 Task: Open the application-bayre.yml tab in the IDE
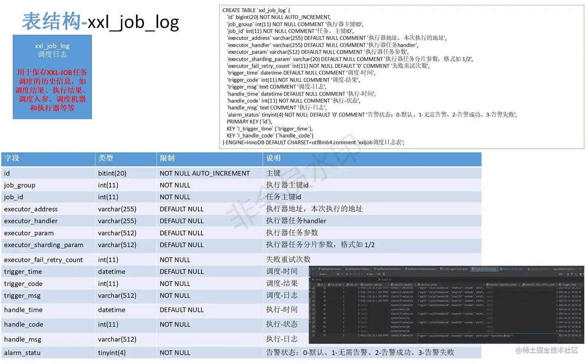(x=564, y=269)
